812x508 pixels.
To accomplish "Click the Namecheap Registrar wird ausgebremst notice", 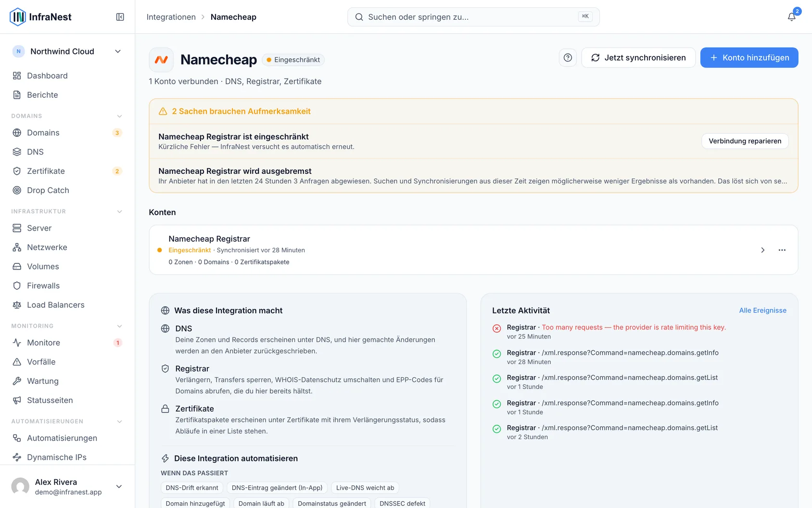I will tap(473, 176).
